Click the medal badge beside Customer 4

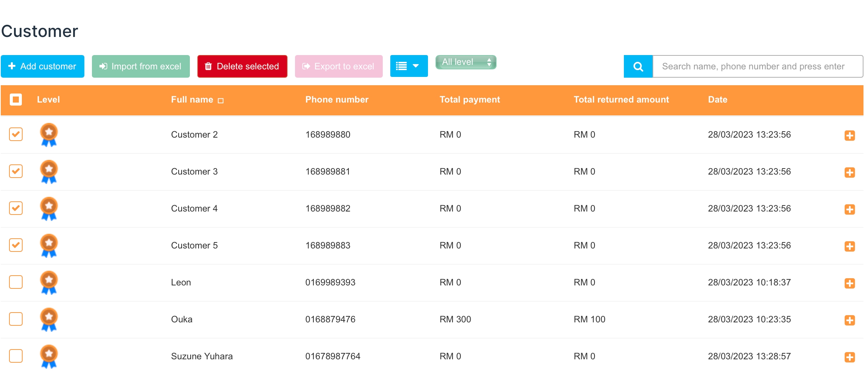pos(49,208)
